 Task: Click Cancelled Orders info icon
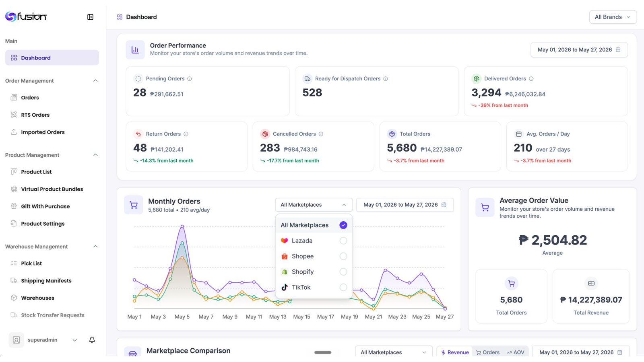pyautogui.click(x=321, y=134)
